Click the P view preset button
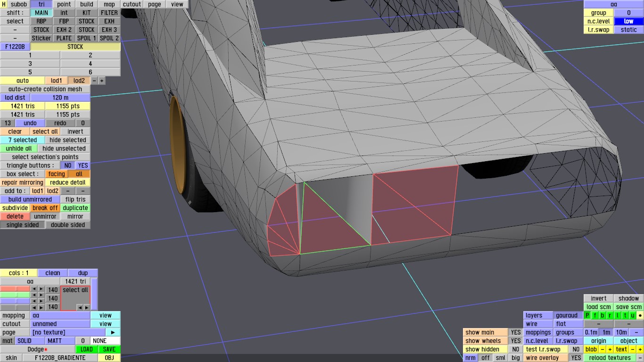The height and width of the screenshot is (362, 644). (x=587, y=315)
